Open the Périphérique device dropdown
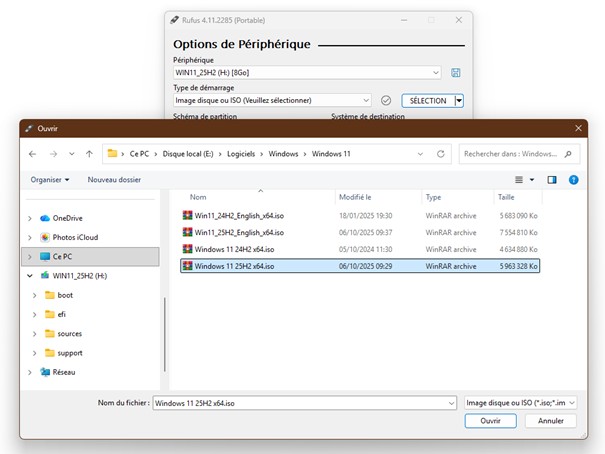The width and height of the screenshot is (605, 454). [x=436, y=73]
